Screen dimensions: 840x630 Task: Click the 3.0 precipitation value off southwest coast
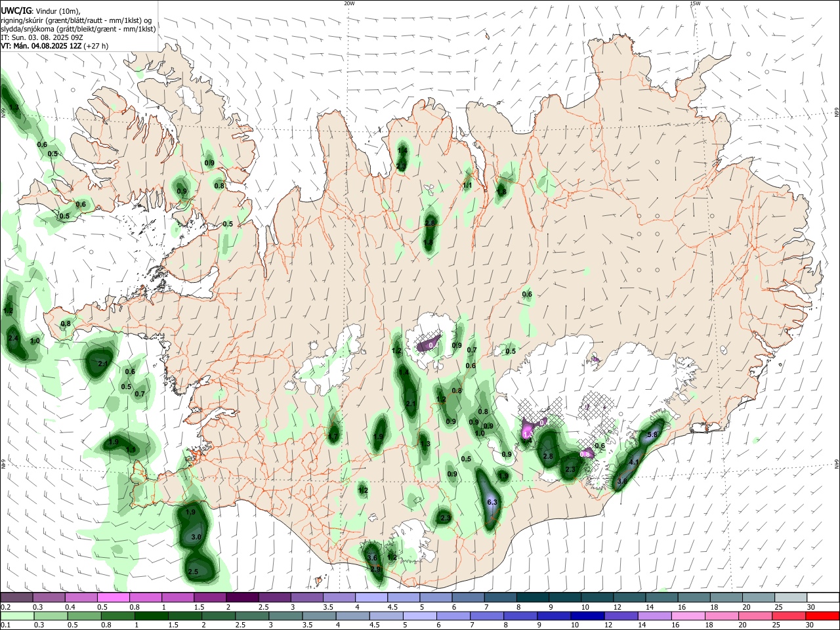(196, 537)
